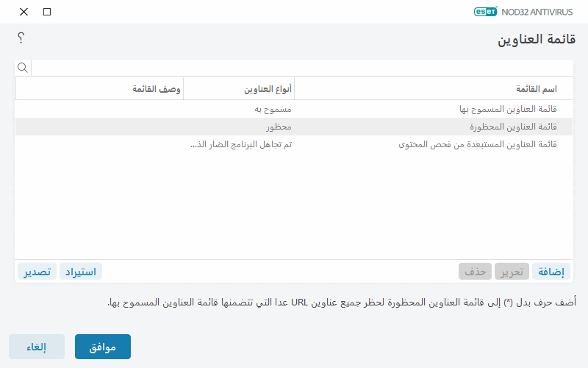Close the address list window

[x=24, y=12]
